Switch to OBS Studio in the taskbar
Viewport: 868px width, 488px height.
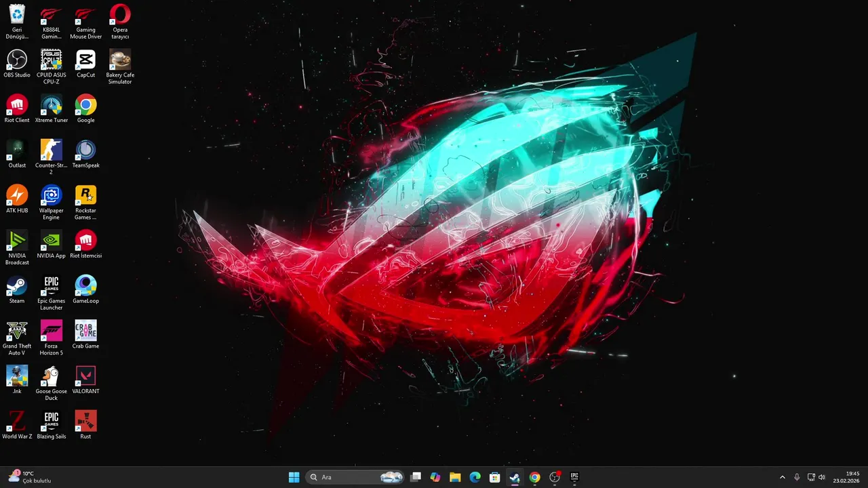coord(555,477)
